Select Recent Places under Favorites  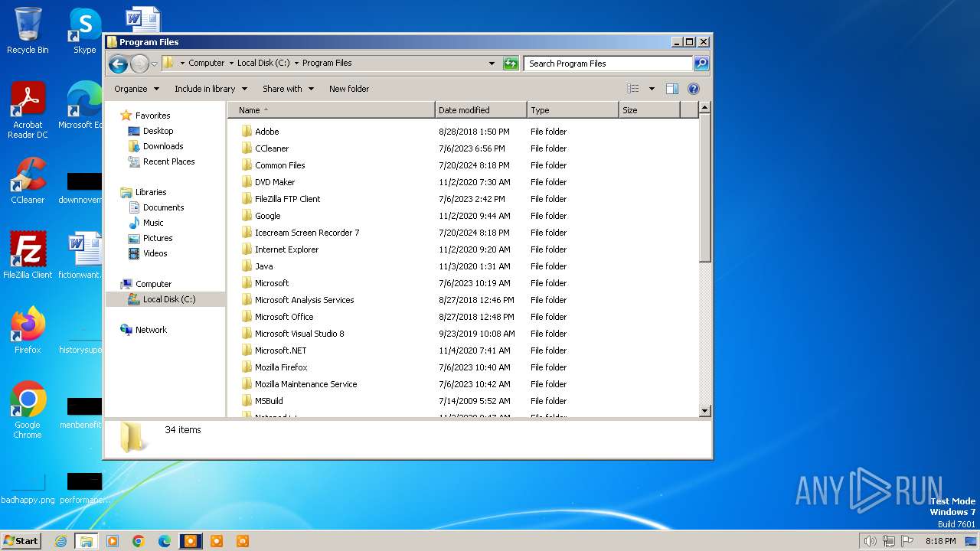168,161
